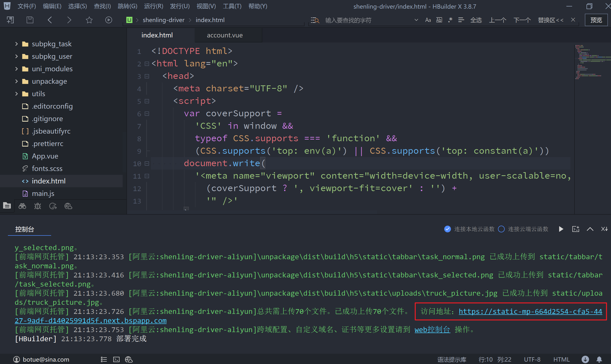The width and height of the screenshot is (611, 364).
Task: Toggle case-sensitive Aa search option
Action: (x=428, y=20)
